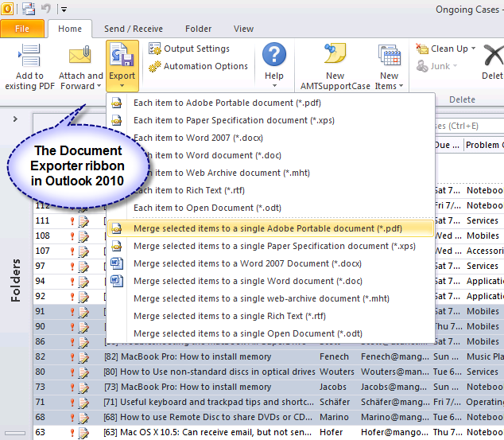Image resolution: width=504 pixels, height=440 pixels.
Task: Choose Each item to Paper Specification document (*.xps)
Action: [x=270, y=120]
